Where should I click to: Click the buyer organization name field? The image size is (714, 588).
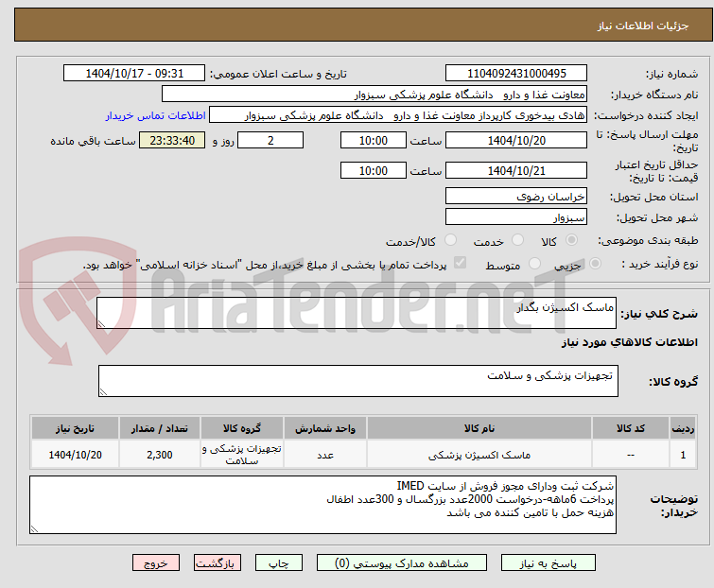tap(374, 95)
